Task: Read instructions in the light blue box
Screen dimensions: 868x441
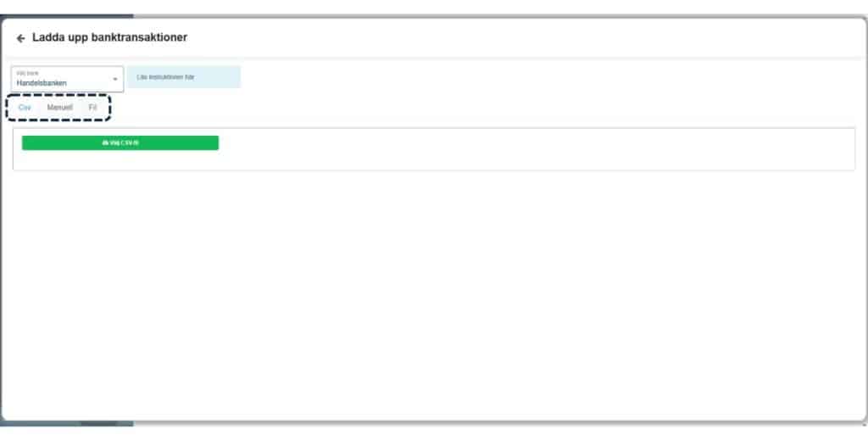Action: coord(184,77)
